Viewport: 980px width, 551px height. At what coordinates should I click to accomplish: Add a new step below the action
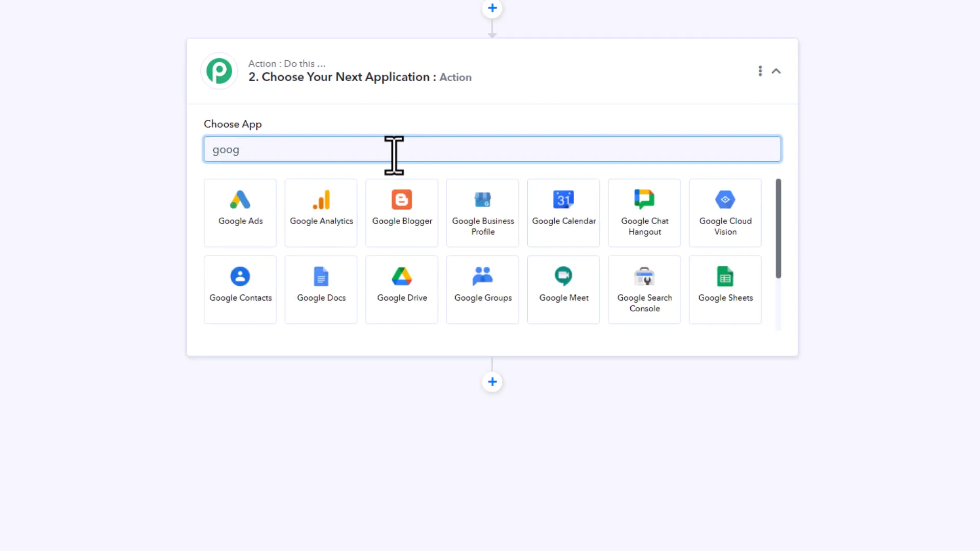click(x=492, y=381)
